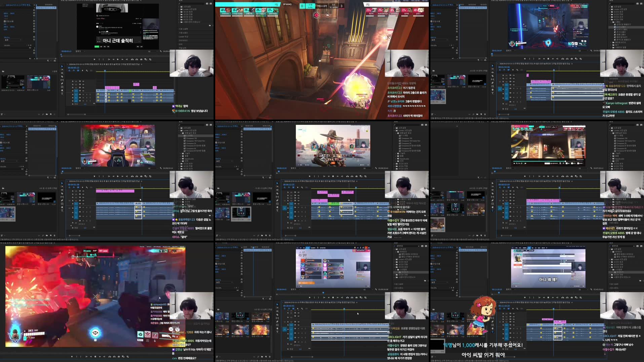Click Add Marker in top-left frame transport bar

tap(94, 59)
